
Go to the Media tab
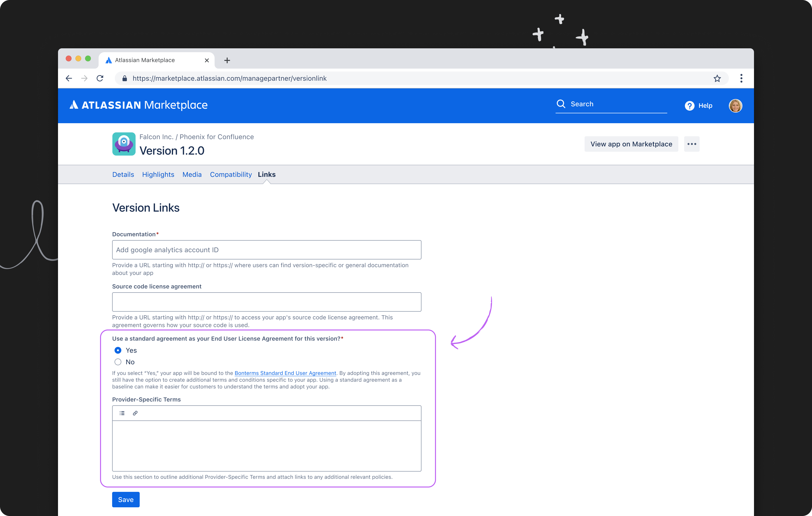192,174
